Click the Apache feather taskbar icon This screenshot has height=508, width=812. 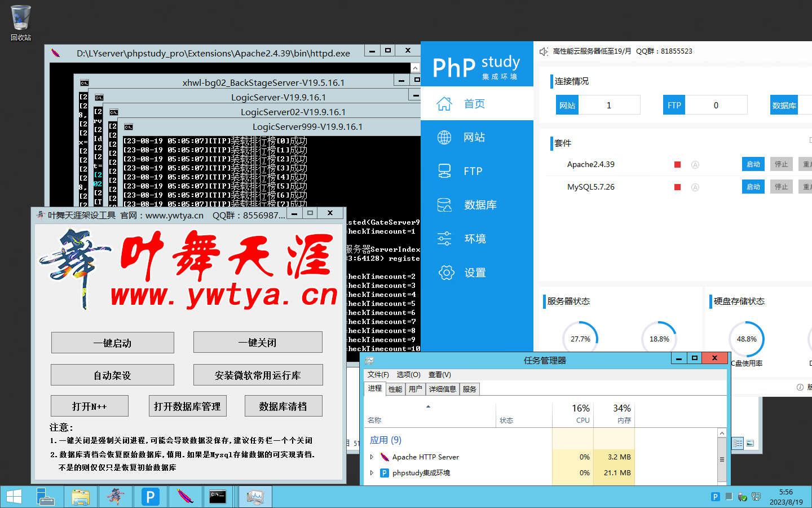click(x=184, y=497)
